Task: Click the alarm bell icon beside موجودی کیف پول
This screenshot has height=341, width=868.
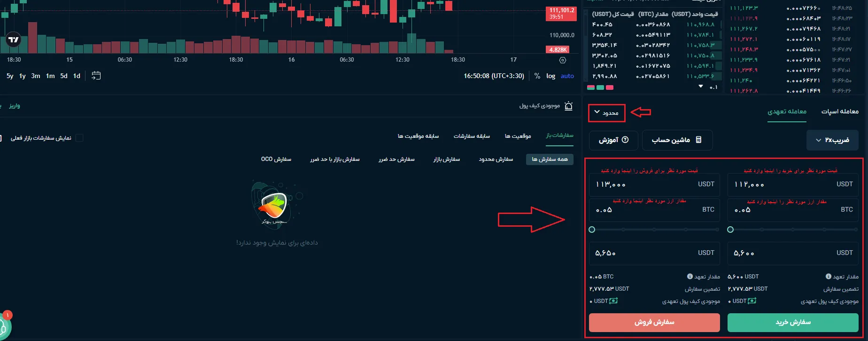Action: click(568, 106)
